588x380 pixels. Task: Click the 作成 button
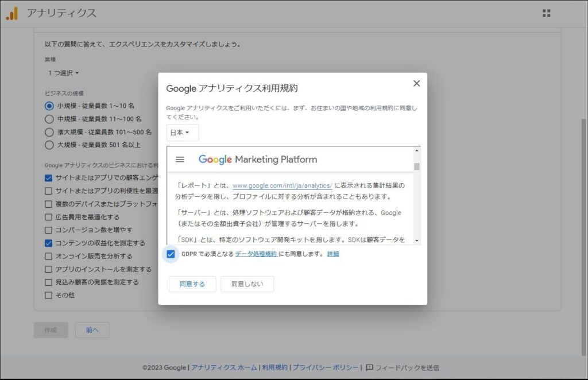51,330
